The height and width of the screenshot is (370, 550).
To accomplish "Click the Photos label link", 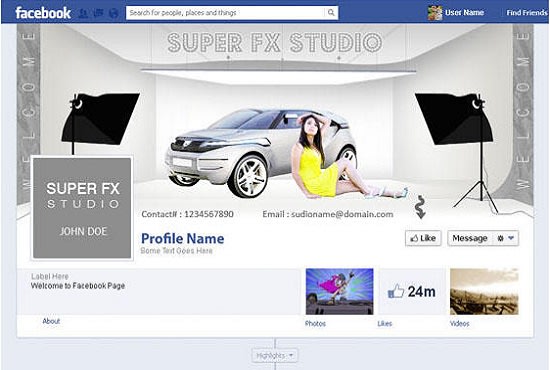I will point(315,323).
